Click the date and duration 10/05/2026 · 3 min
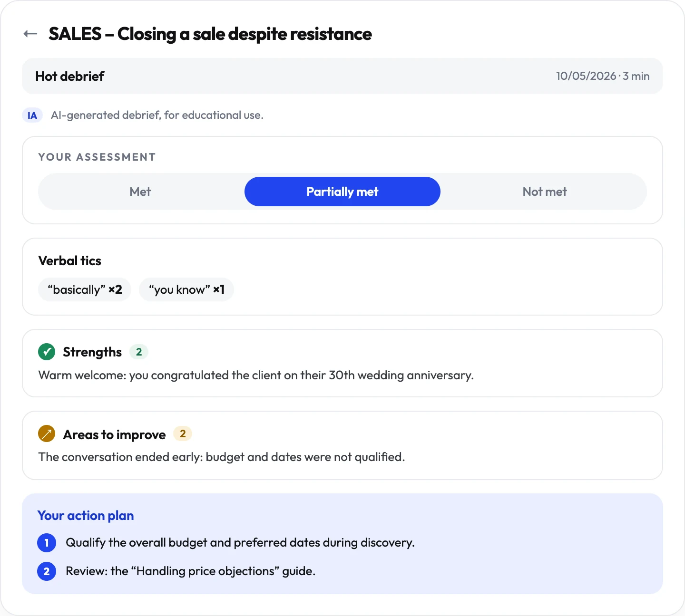 (603, 76)
